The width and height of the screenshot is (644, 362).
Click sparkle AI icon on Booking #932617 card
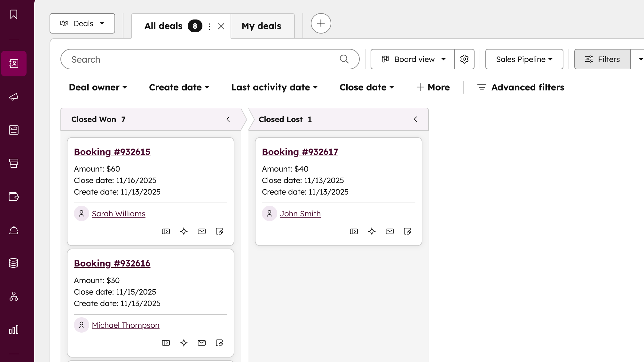372,231
